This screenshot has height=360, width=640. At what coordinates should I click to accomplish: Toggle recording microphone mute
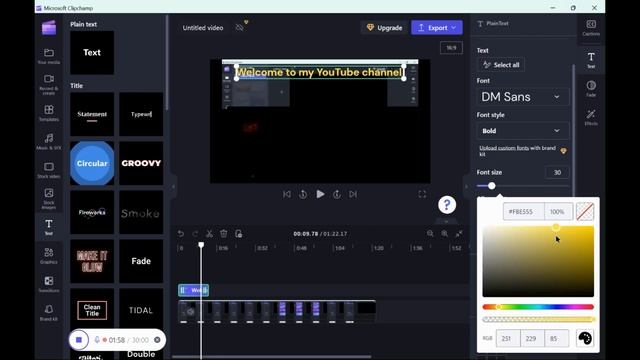97,340
